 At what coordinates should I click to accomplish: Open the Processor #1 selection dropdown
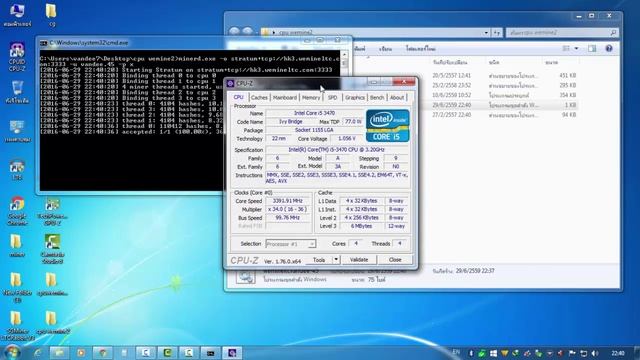[x=290, y=244]
